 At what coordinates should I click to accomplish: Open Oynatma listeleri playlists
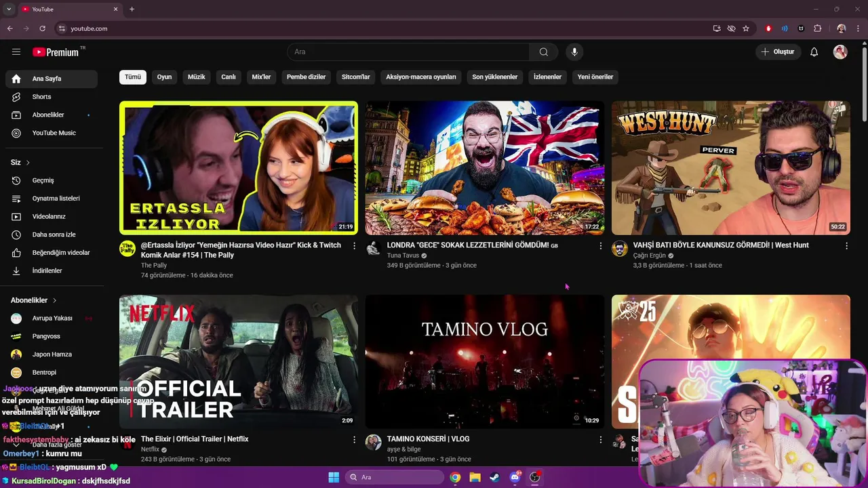52,199
